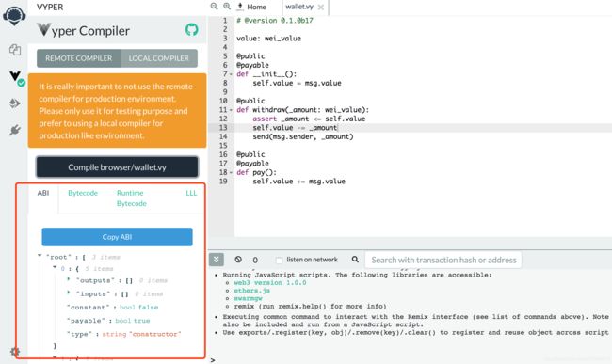612x364 pixels.
Task: Clear the terminal console
Action: [x=238, y=260]
